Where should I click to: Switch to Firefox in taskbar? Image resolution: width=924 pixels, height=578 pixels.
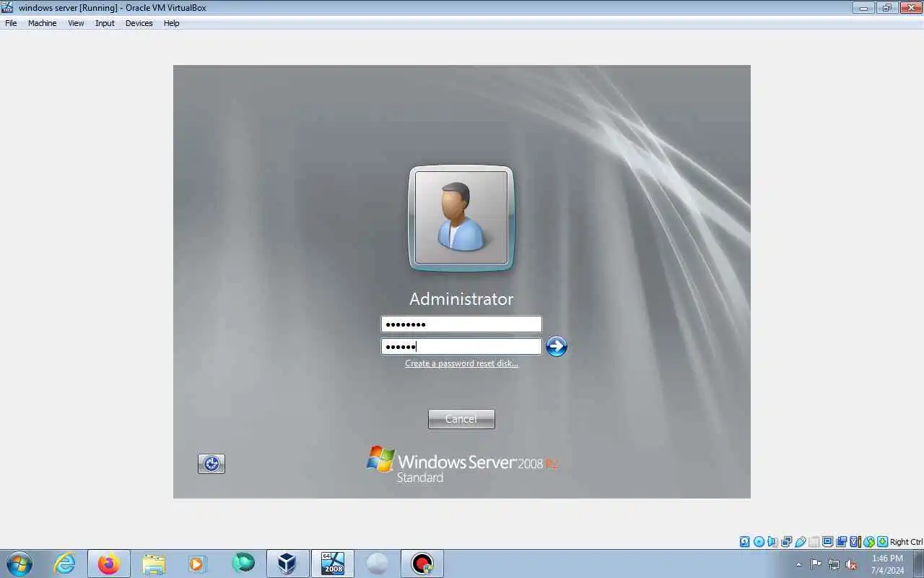pyautogui.click(x=109, y=564)
